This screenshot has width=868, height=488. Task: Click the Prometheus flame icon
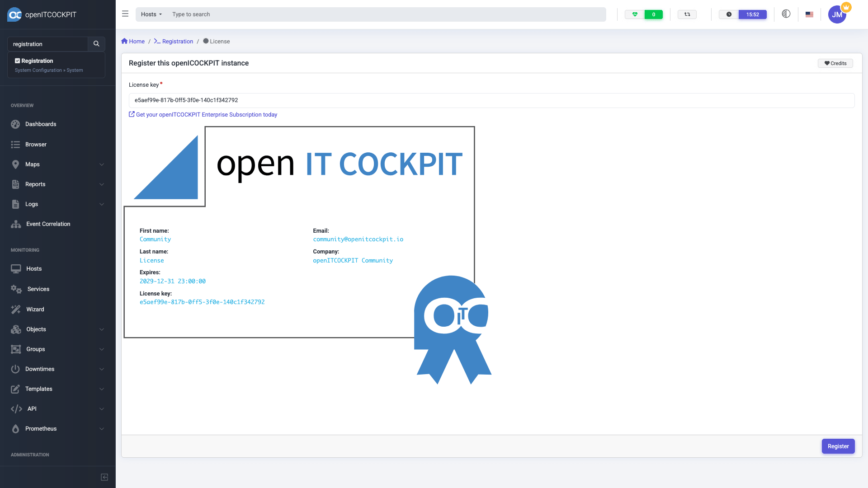pyautogui.click(x=15, y=429)
